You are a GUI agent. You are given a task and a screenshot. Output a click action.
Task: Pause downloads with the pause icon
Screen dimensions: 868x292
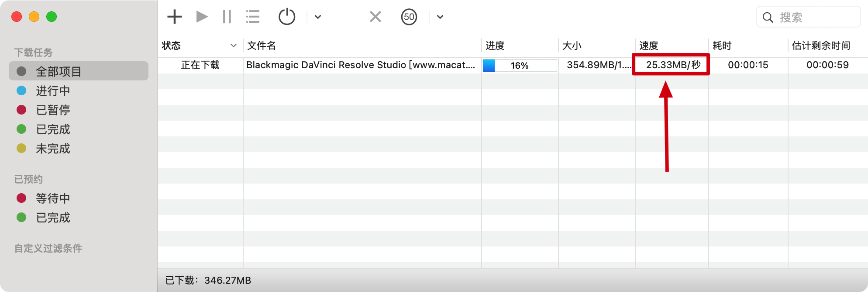point(227,17)
